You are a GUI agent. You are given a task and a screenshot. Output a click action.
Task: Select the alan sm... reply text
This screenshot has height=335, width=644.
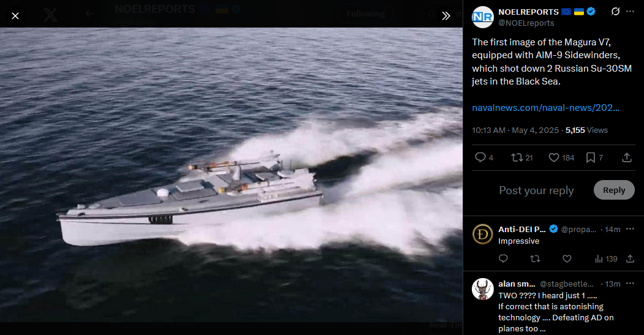[556, 312]
